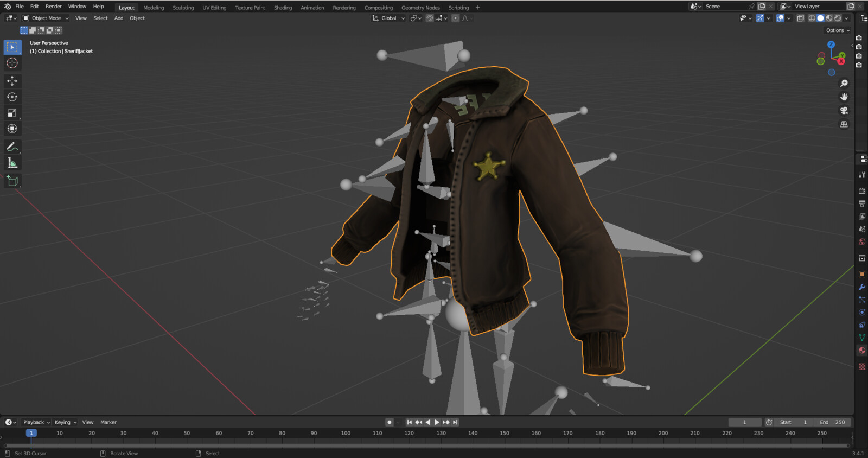868x458 pixels.
Task: Select the Scale tool
Action: (x=12, y=113)
